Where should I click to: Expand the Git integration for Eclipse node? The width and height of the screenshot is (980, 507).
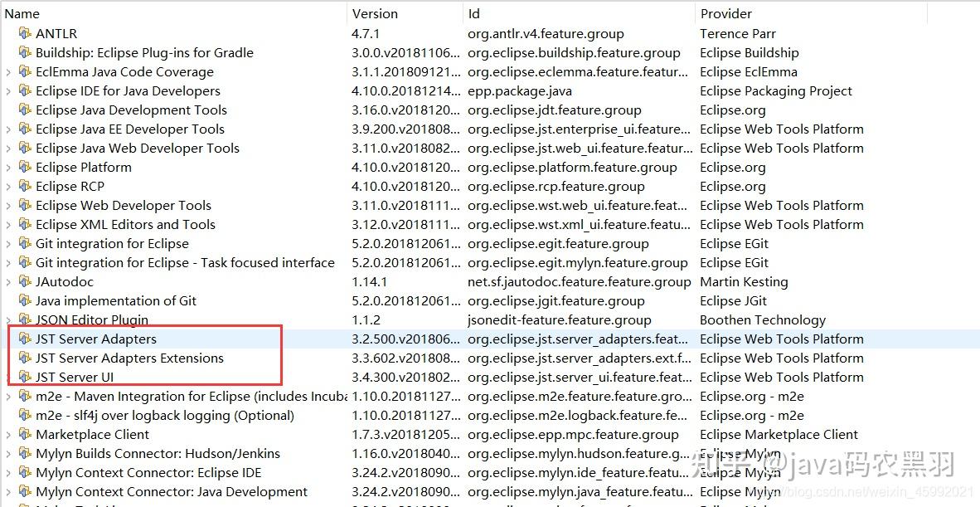point(8,244)
